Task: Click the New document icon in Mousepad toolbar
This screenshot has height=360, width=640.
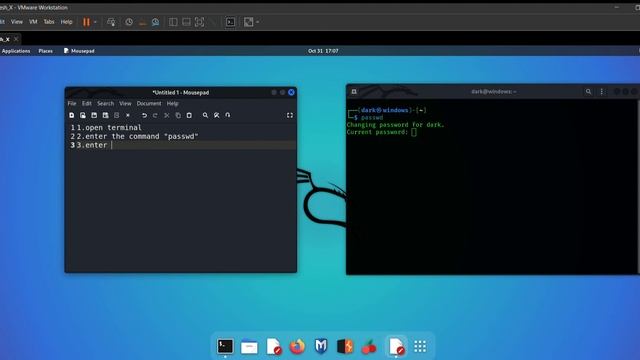Action: pyautogui.click(x=72, y=116)
